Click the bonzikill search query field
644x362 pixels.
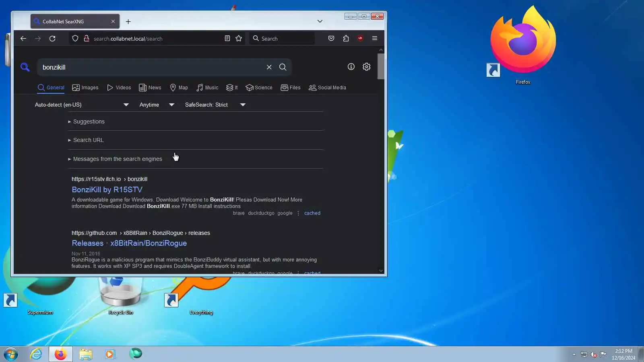151,67
